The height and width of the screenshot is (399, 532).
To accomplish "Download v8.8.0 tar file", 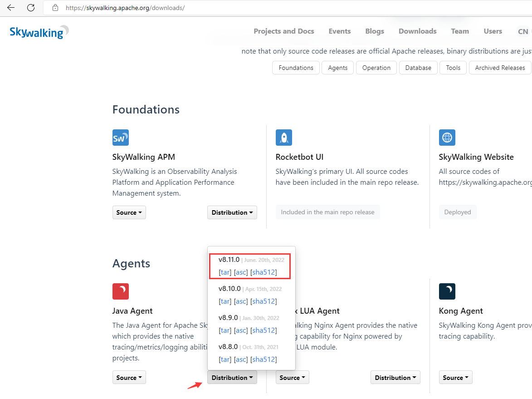I will point(225,359).
